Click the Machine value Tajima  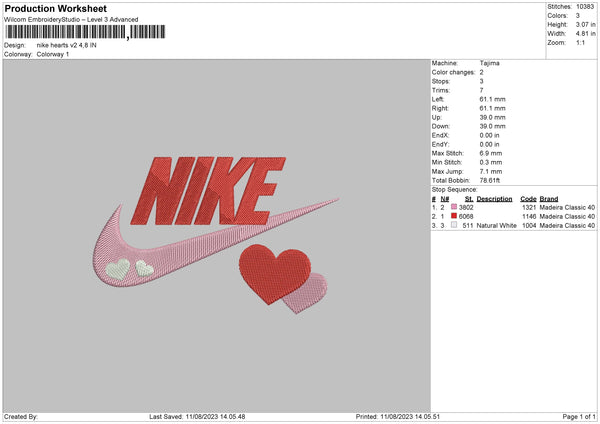coord(490,63)
